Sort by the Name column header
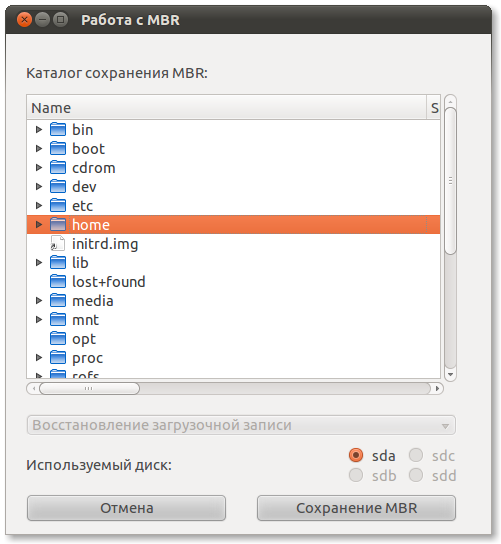 [x=226, y=108]
